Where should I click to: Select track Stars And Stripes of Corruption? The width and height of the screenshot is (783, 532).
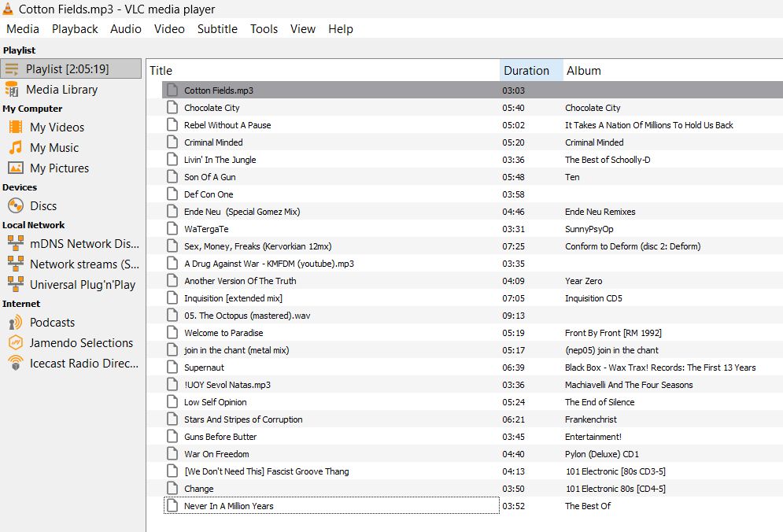242,419
